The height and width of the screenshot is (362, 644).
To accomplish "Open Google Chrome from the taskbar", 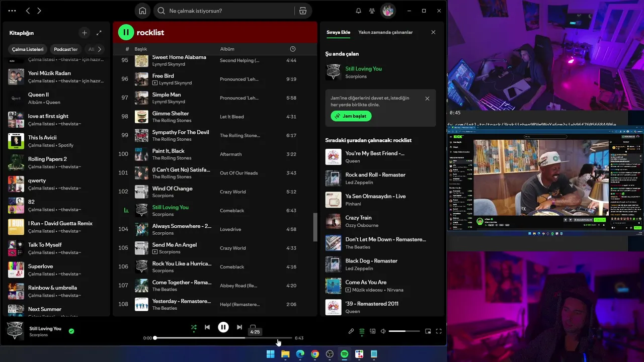I will click(x=314, y=354).
